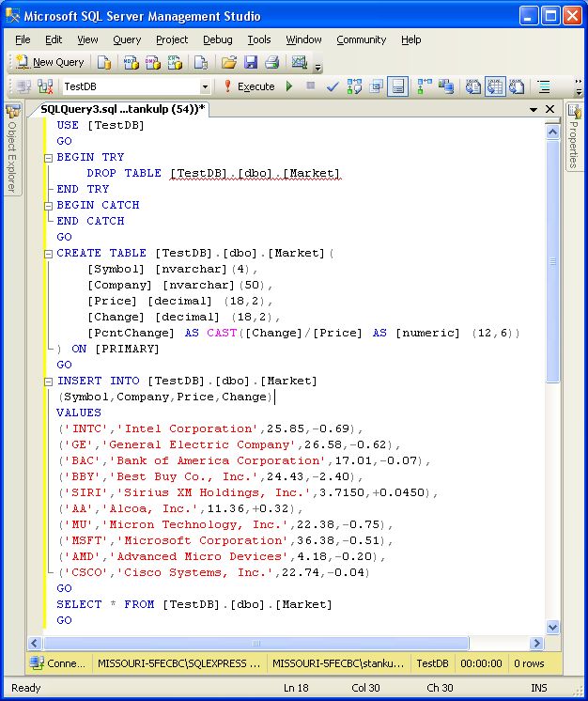
Task: Switch output to Results to Grid
Action: click(495, 86)
